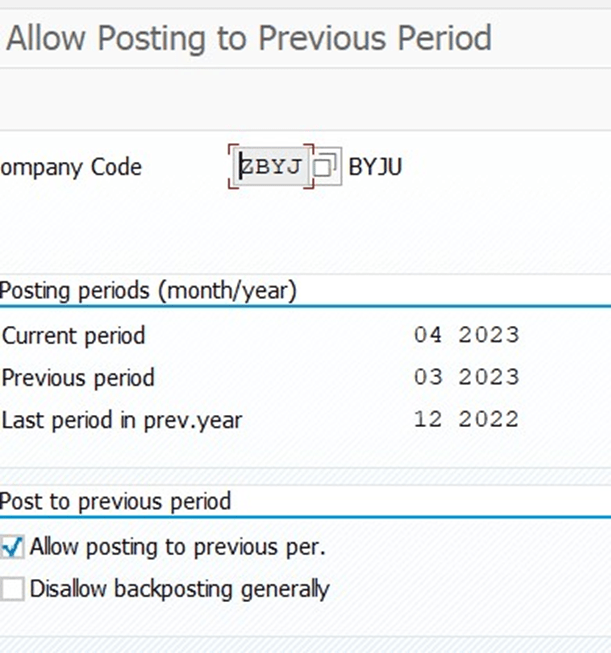Click the current period year 2023
This screenshot has height=653, width=611.
pyautogui.click(x=489, y=335)
